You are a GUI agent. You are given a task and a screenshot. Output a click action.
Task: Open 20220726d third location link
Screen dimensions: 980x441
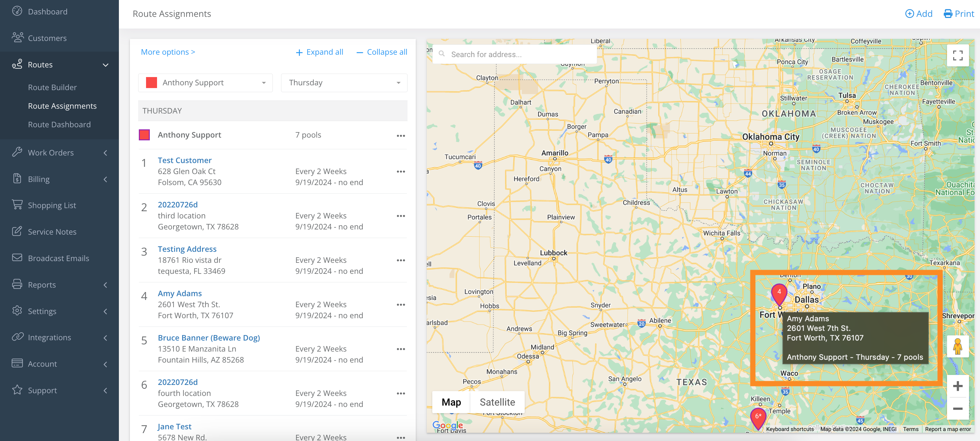[x=178, y=205]
